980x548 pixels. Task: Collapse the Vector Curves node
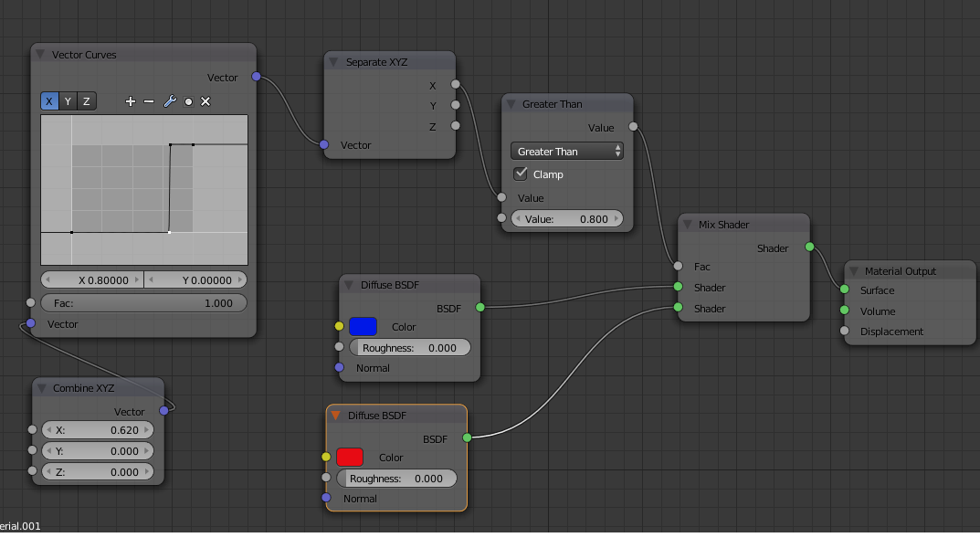pyautogui.click(x=40, y=55)
